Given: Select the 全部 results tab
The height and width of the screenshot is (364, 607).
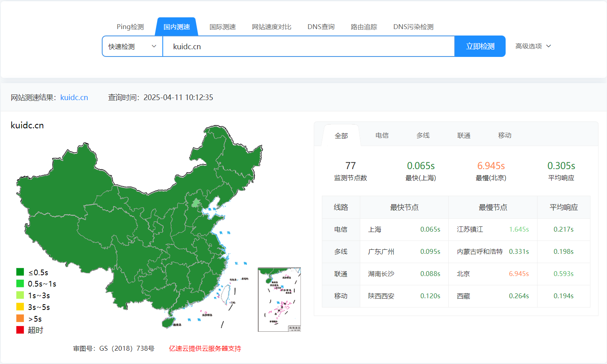Looking at the screenshot, I should pos(341,136).
